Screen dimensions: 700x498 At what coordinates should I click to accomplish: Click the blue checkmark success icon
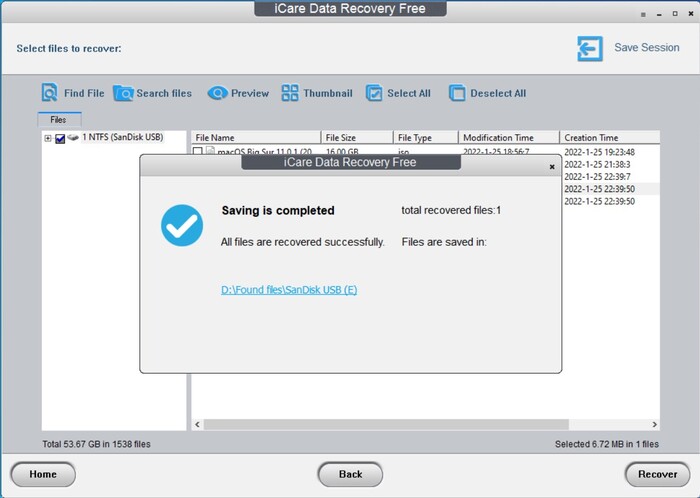click(x=182, y=225)
